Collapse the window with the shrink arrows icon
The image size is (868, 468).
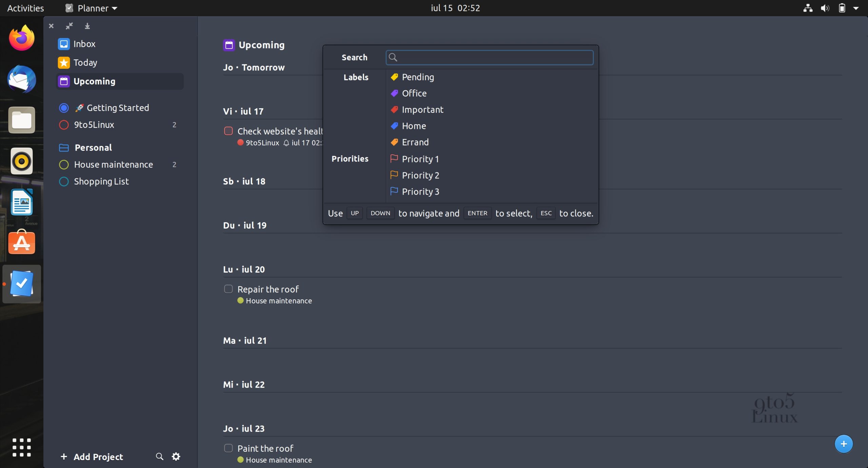pos(70,26)
